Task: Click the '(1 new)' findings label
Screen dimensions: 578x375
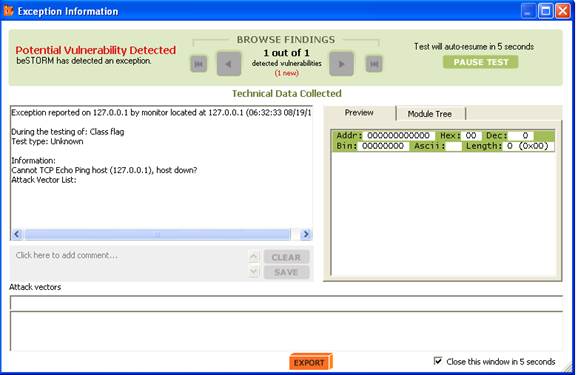Action: coord(286,73)
